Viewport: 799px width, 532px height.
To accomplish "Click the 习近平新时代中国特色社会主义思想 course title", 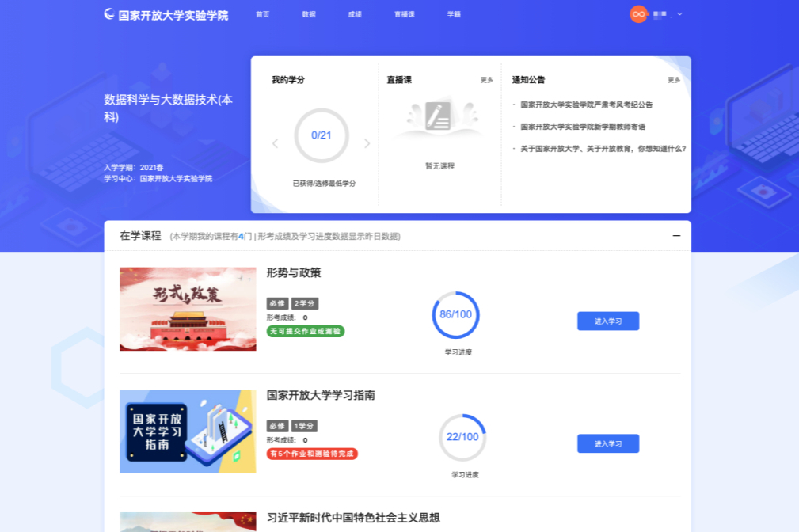I will (x=353, y=518).
